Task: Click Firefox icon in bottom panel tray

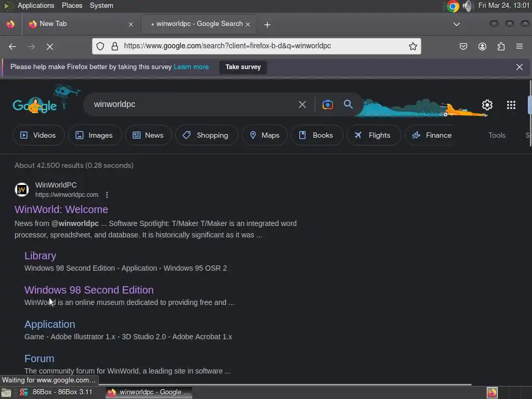Action: [x=492, y=393]
